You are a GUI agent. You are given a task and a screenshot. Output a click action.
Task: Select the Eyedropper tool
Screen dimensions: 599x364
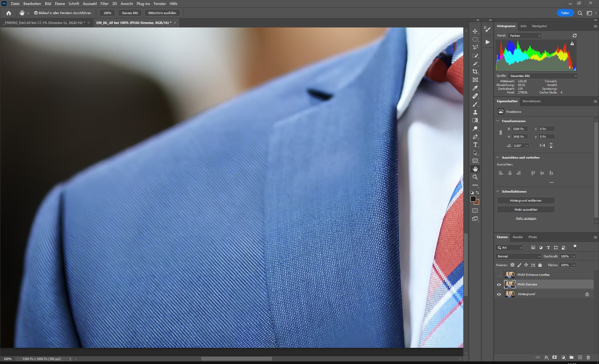click(x=475, y=88)
